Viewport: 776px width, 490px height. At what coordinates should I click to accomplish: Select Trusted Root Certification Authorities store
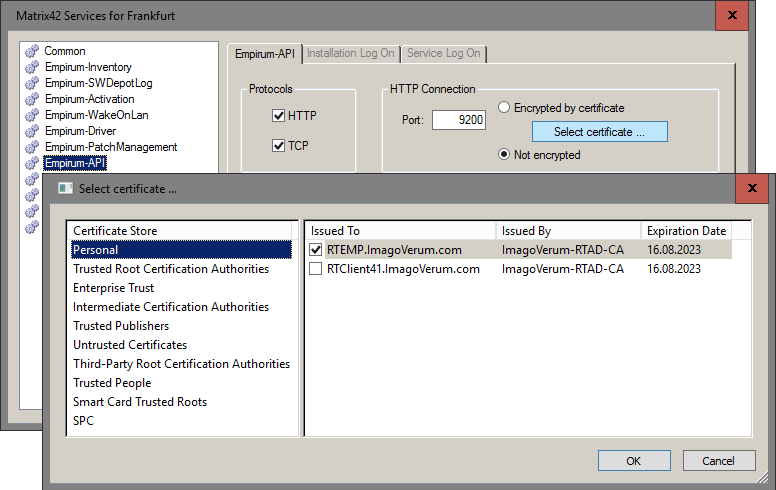click(x=171, y=269)
